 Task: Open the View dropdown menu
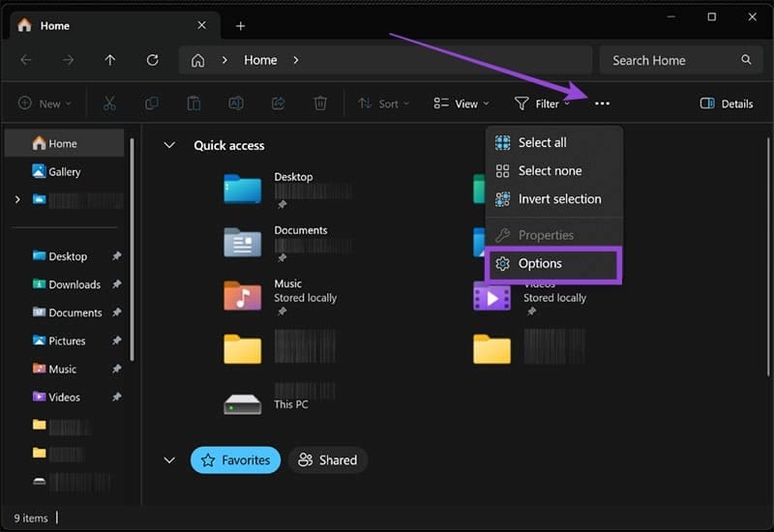461,103
